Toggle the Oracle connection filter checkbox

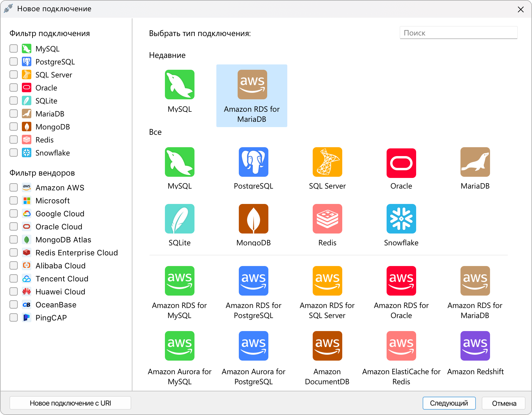tap(14, 87)
